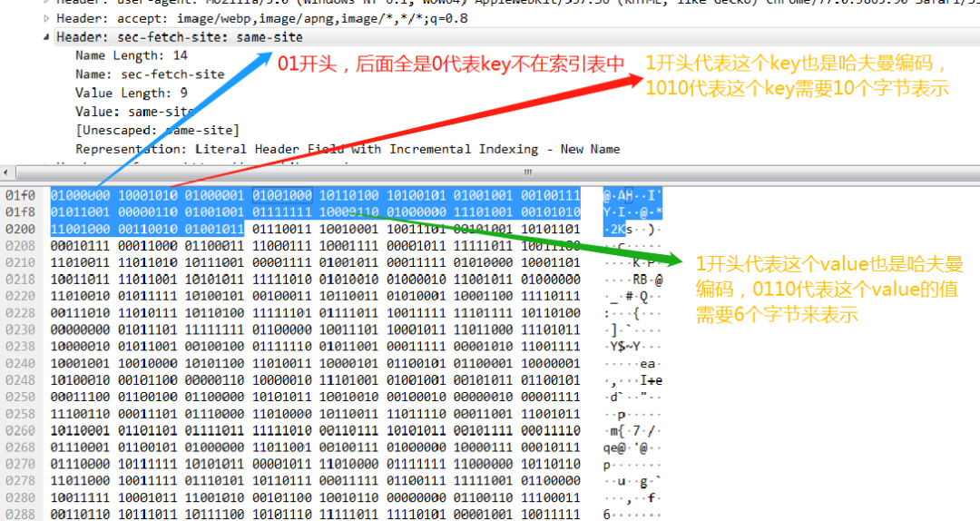The image size is (980, 521).
Task: Click offset 0228 in the bytes pane
Action: [x=20, y=313]
